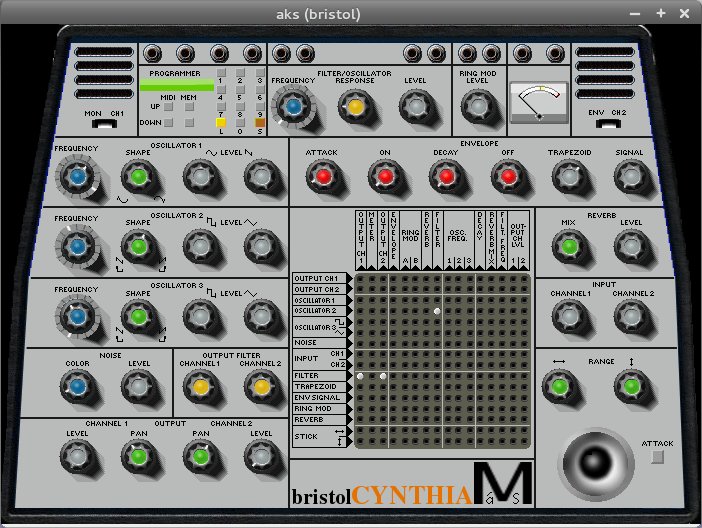Click the Envelope Decay red knob
Screen dimensions: 702x528
(446, 177)
